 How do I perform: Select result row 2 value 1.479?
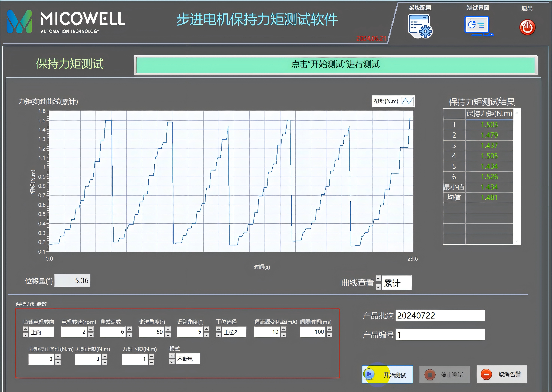(489, 135)
